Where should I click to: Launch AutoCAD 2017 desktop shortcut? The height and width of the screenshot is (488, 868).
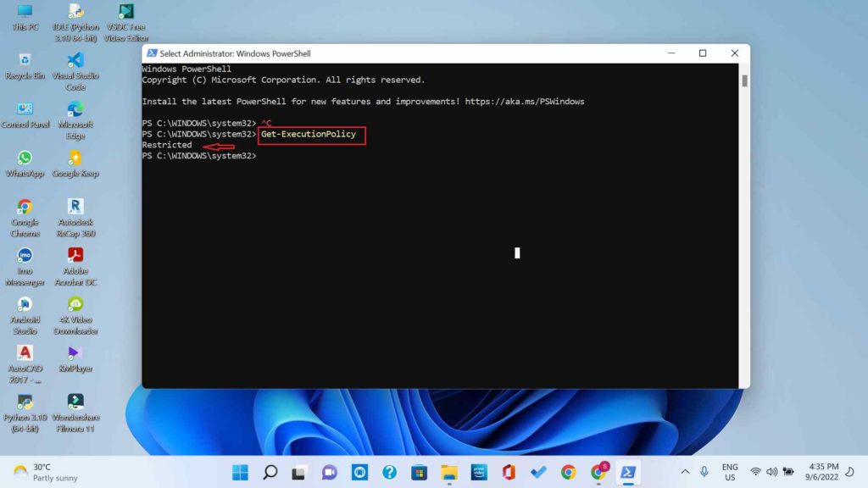(x=25, y=364)
